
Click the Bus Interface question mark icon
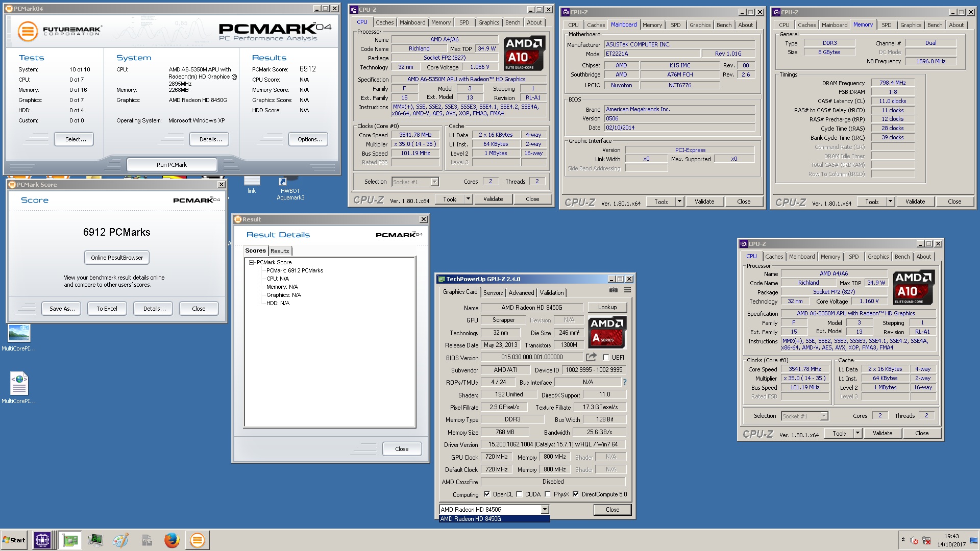pyautogui.click(x=624, y=382)
